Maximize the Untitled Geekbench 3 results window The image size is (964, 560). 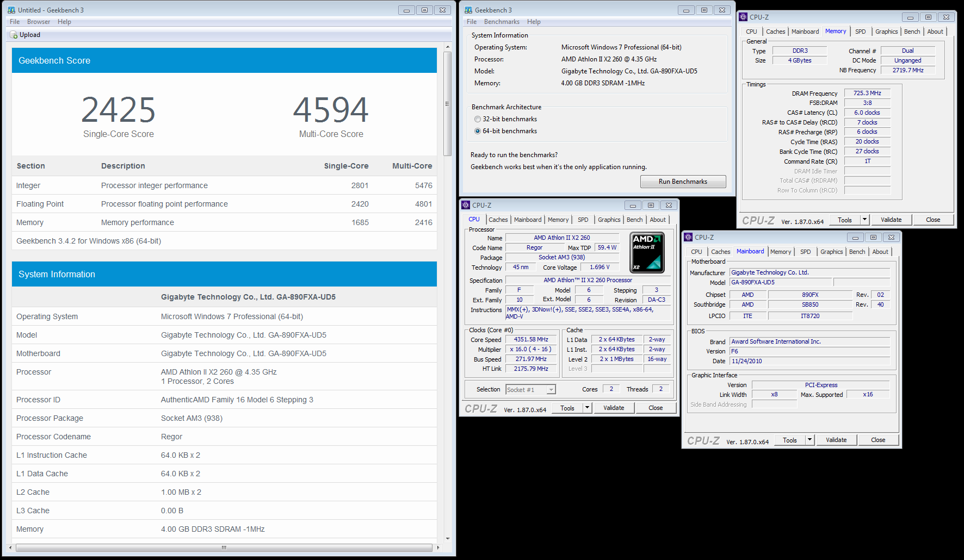[x=424, y=10]
